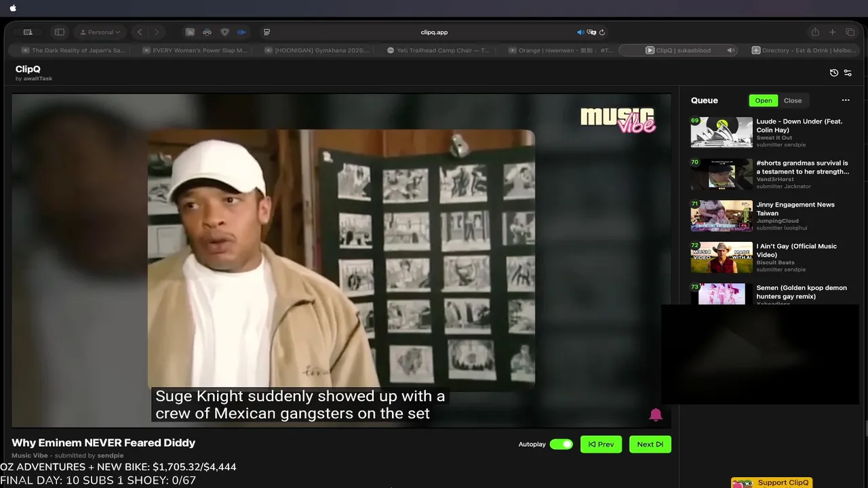Switch to Yeti Trailhead Camp Chair tab
The image size is (868, 488).
(438, 50)
